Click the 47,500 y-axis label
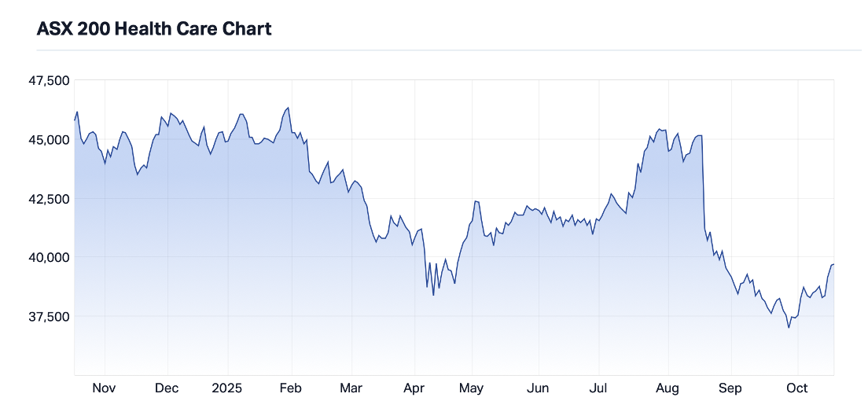The image size is (868, 412). tap(49, 80)
